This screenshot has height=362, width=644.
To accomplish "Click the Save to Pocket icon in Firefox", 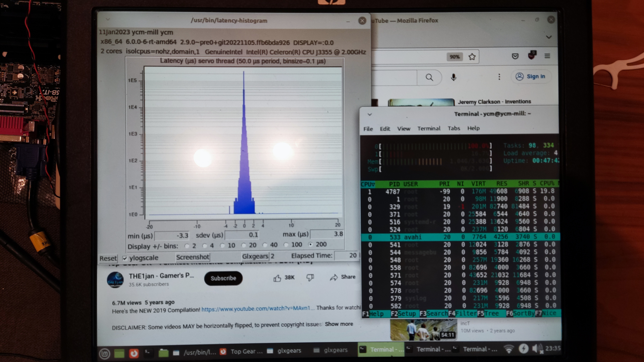I will pyautogui.click(x=515, y=56).
